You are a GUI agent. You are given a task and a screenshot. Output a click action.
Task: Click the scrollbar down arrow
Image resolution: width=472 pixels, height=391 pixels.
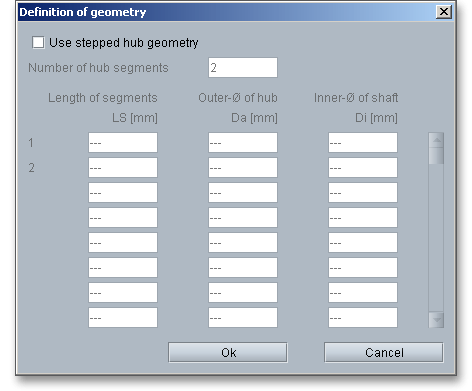coord(436,320)
